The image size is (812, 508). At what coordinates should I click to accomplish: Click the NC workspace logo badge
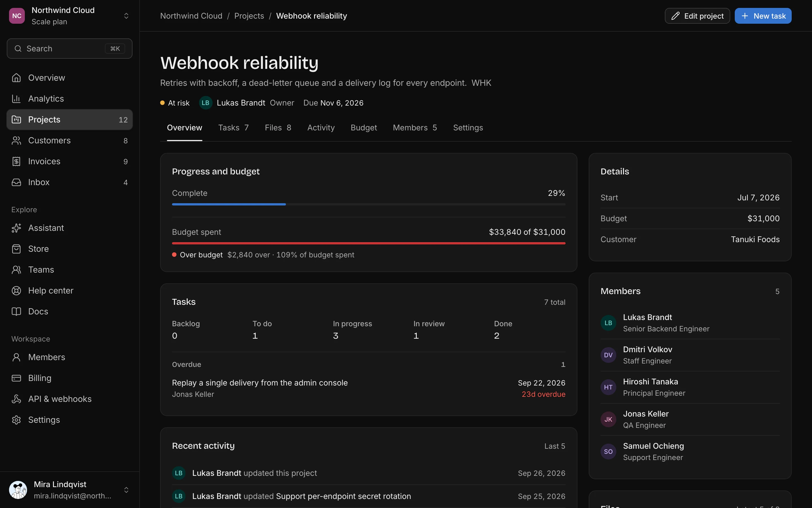(x=17, y=16)
